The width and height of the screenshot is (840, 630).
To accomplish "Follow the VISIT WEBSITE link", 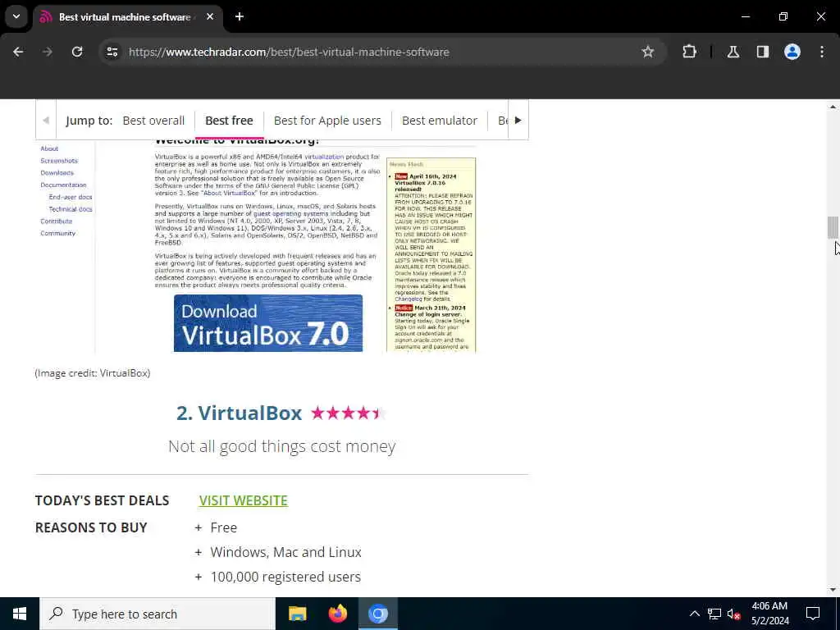I will pos(243,500).
